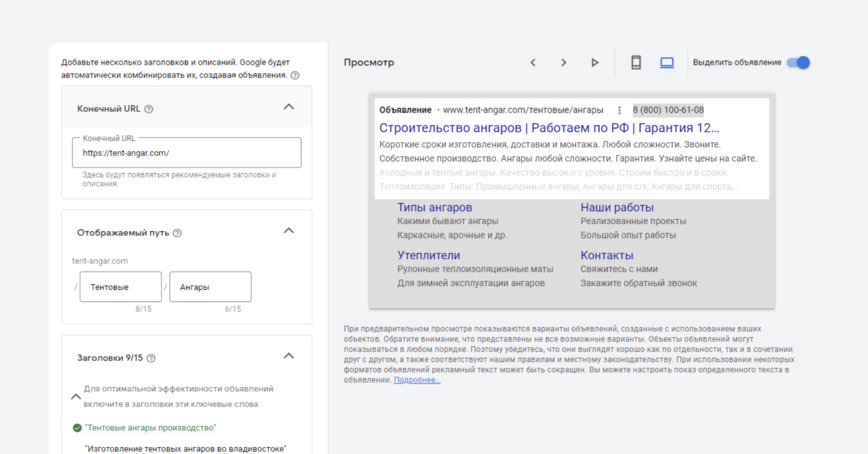Screen dimensions: 868x454
Task: Collapse the Заголовки section
Action: pyautogui.click(x=289, y=356)
